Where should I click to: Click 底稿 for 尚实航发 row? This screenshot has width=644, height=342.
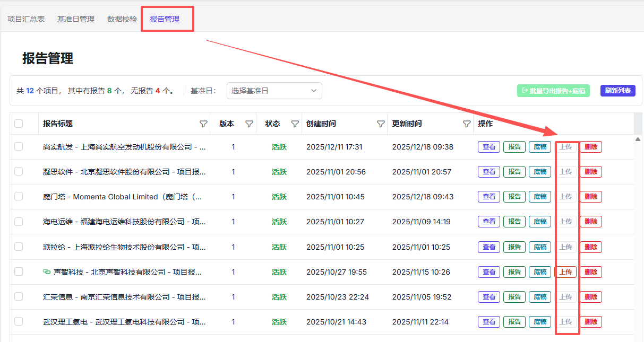tap(540, 147)
